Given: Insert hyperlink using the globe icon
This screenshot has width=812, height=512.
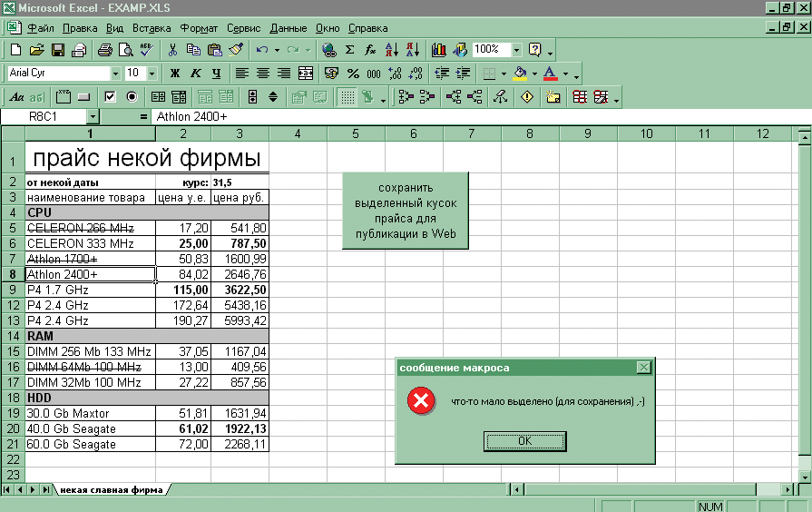Looking at the screenshot, I should (x=328, y=50).
